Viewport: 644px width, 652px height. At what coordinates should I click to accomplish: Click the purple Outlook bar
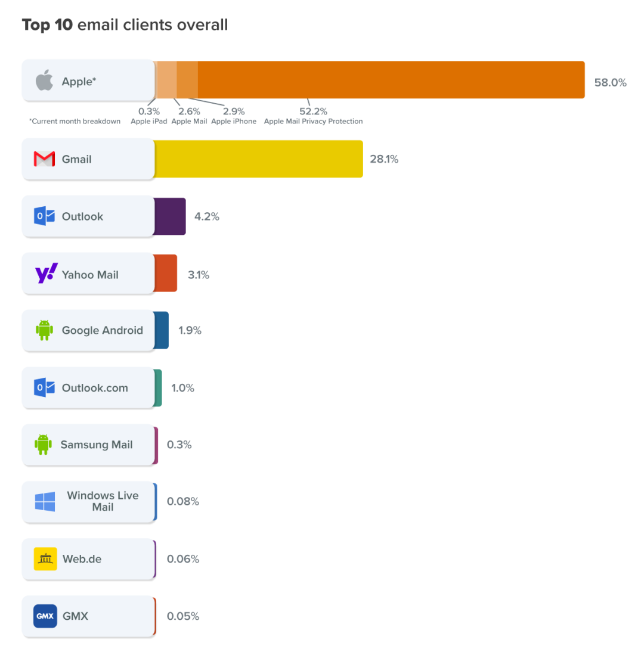pyautogui.click(x=171, y=216)
